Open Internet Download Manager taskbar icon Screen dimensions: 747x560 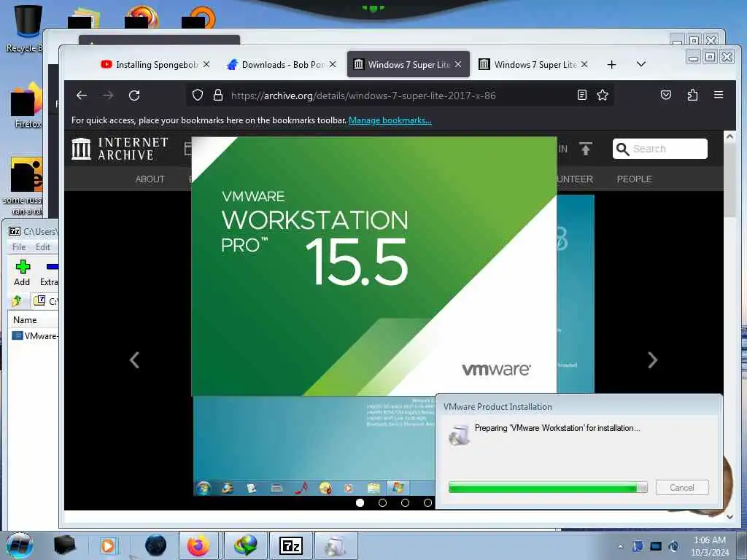[x=245, y=545]
